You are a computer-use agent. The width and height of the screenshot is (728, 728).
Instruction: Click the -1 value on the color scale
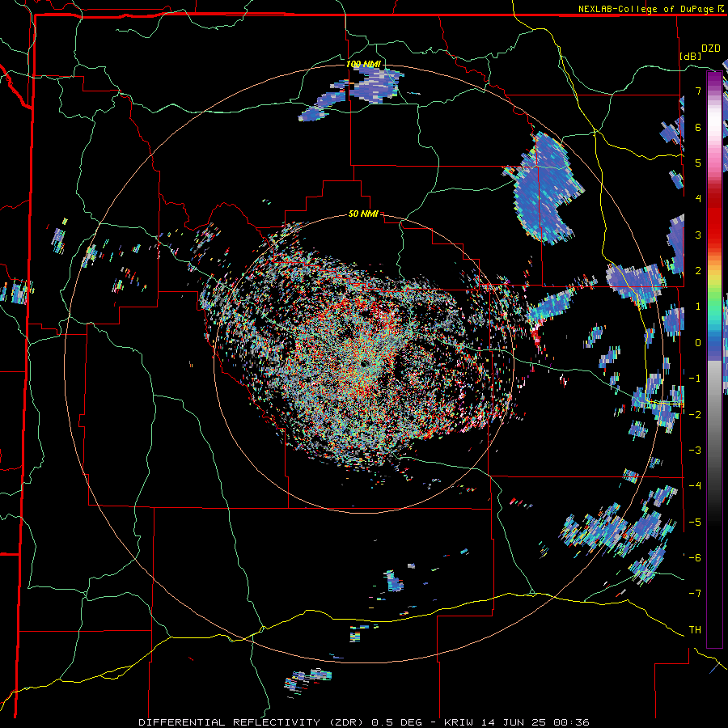[x=695, y=379]
